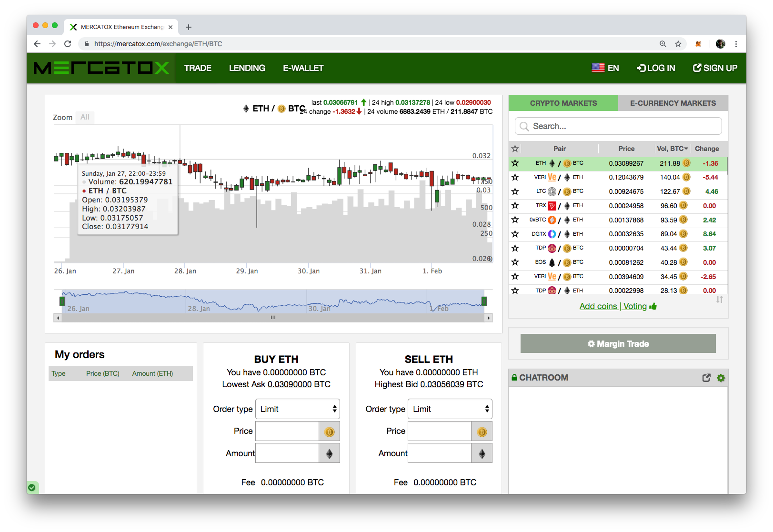This screenshot has width=773, height=532.
Task: Switch to CRYPTO MARKETS tab
Action: click(563, 103)
